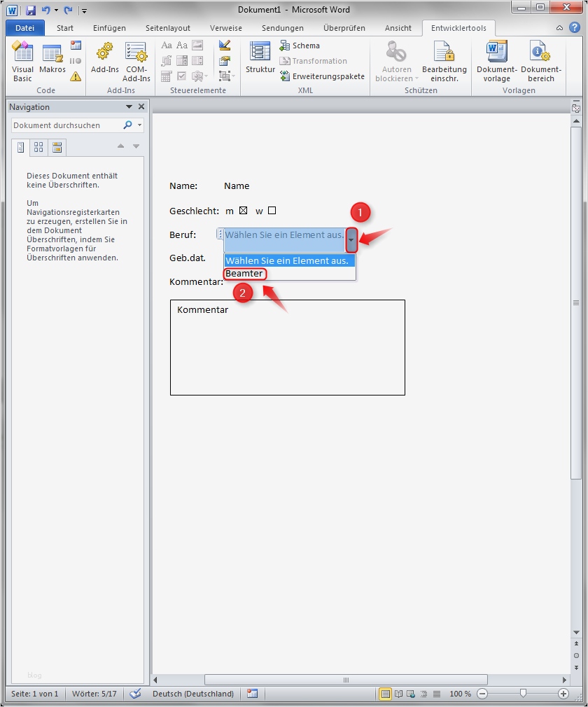Screen dimensions: 588x707
Task: Toggle design mode for controls
Action: (x=225, y=45)
